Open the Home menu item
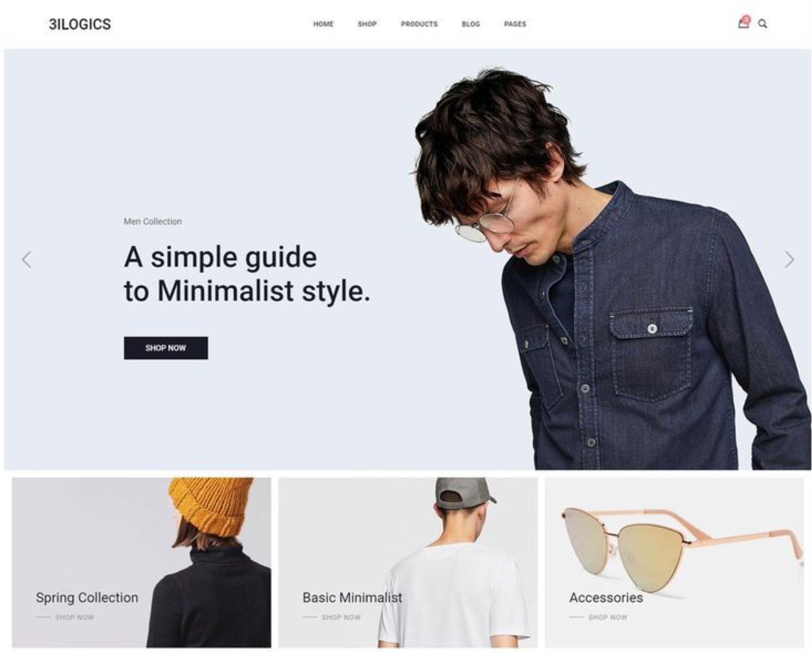 pos(323,24)
